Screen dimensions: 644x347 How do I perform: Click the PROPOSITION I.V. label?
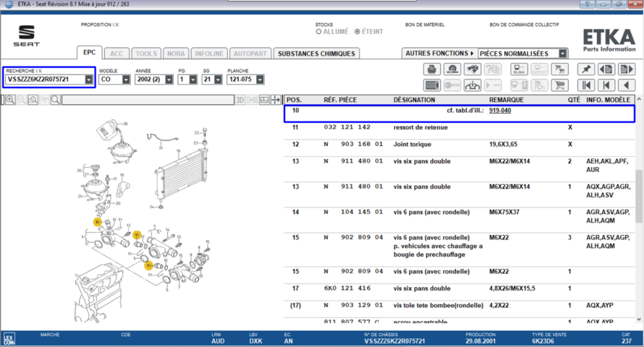pyautogui.click(x=100, y=25)
